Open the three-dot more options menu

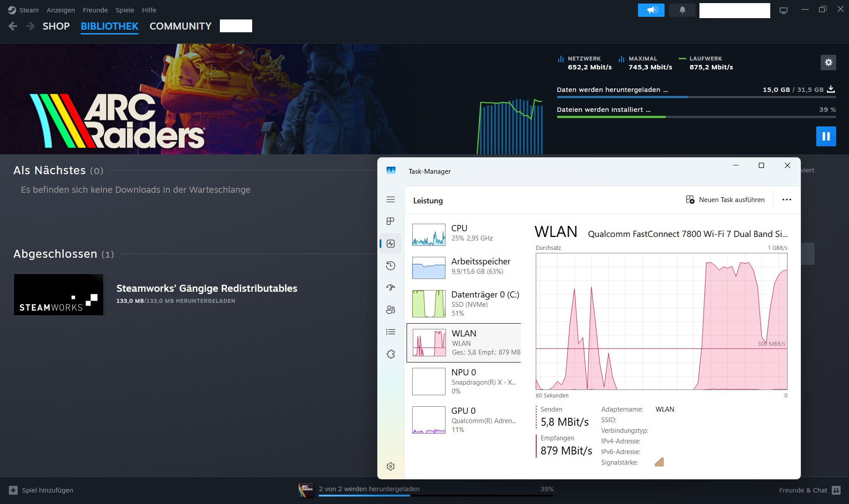pos(787,200)
